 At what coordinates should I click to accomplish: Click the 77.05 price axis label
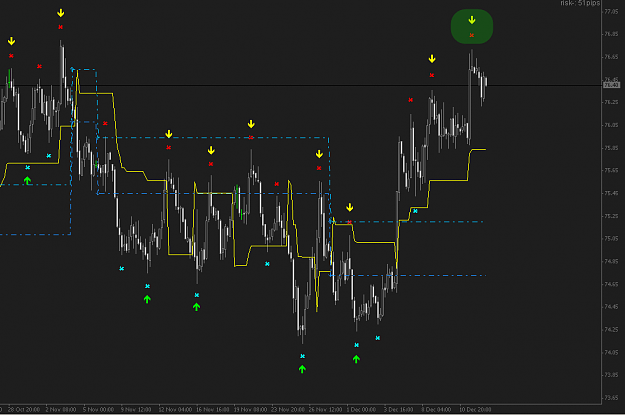click(x=611, y=12)
